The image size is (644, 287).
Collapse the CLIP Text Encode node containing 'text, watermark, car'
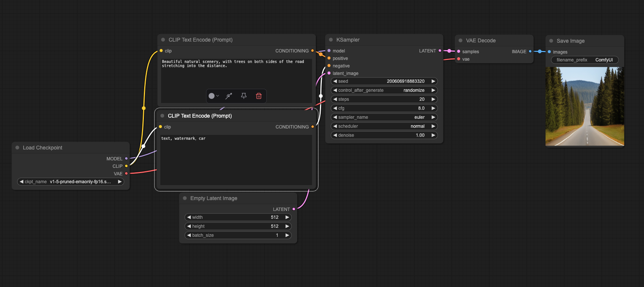(162, 116)
